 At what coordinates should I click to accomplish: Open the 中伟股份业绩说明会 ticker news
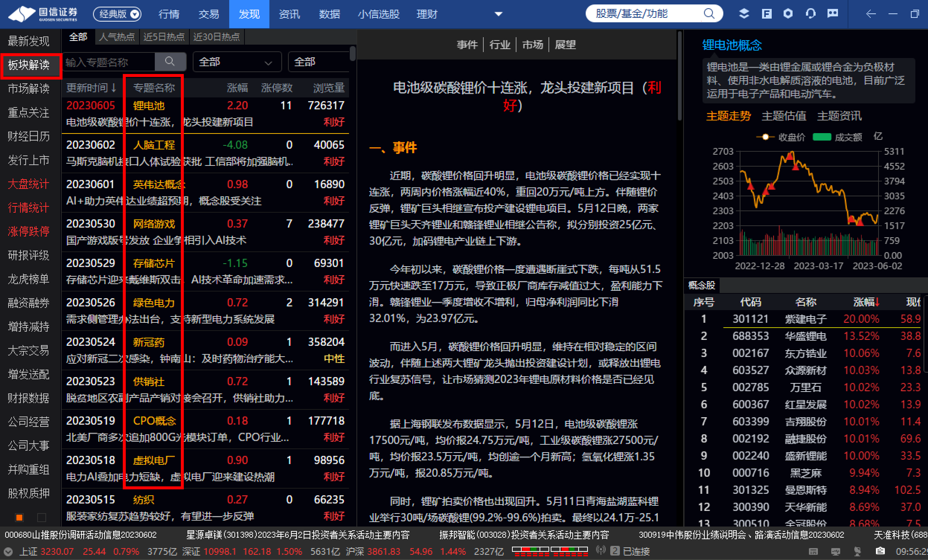(x=741, y=535)
